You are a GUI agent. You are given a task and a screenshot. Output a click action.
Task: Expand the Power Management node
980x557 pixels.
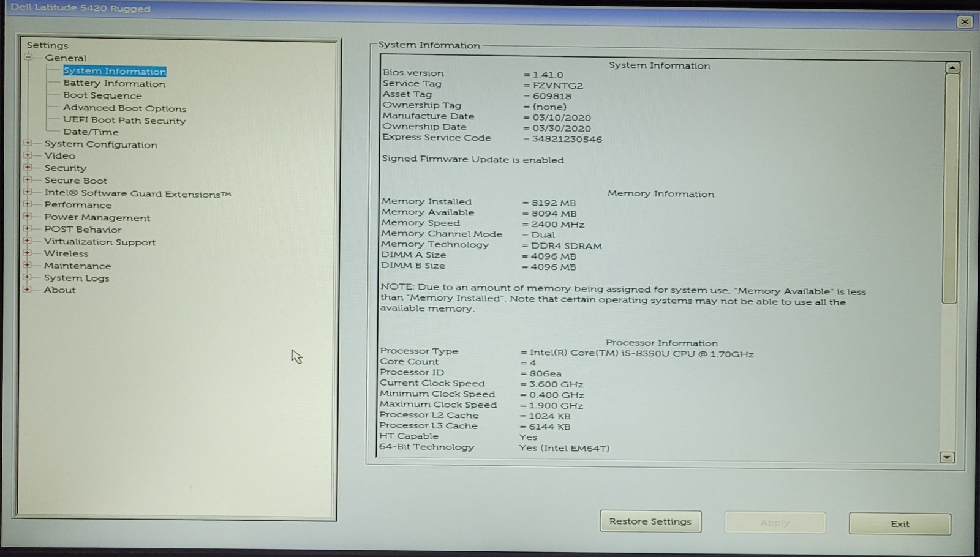click(x=28, y=216)
